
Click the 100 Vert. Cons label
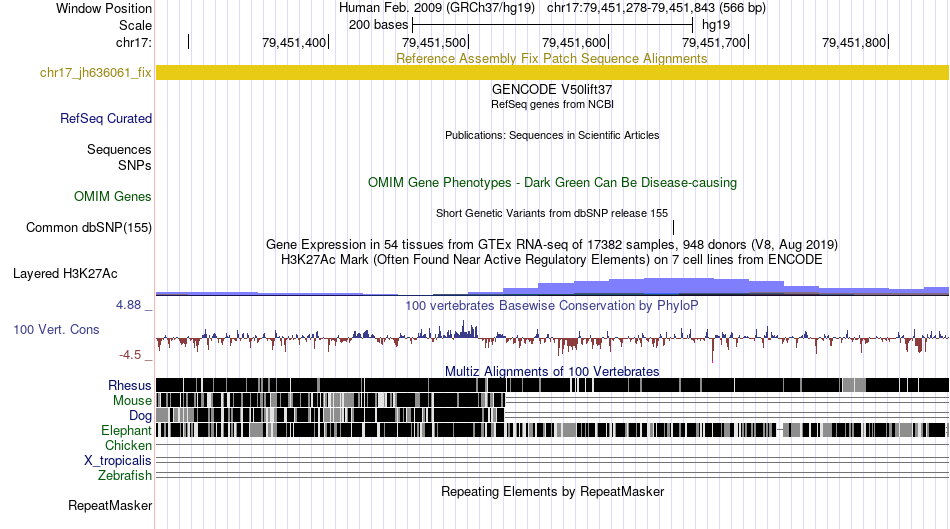(x=56, y=329)
